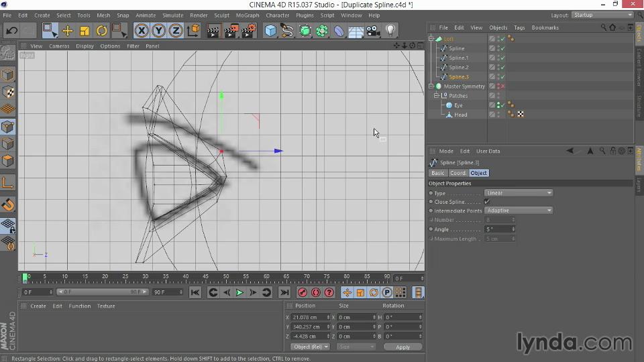Click Render View clapperboard icon
This screenshot has height=362, width=644.
click(213, 31)
